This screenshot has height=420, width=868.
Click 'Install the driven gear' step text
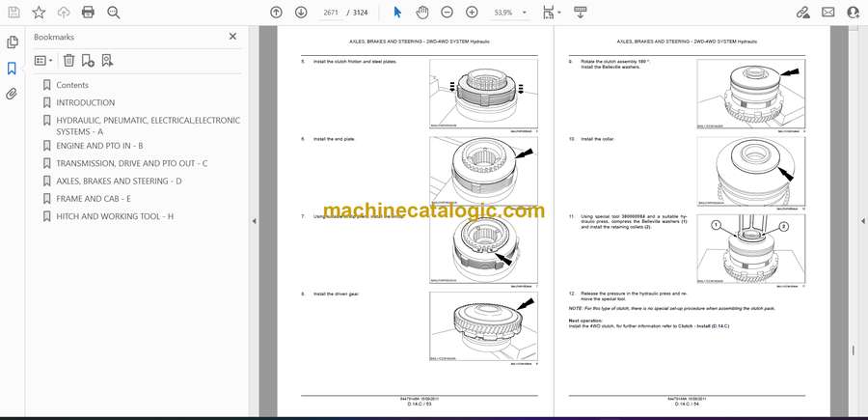[336, 294]
